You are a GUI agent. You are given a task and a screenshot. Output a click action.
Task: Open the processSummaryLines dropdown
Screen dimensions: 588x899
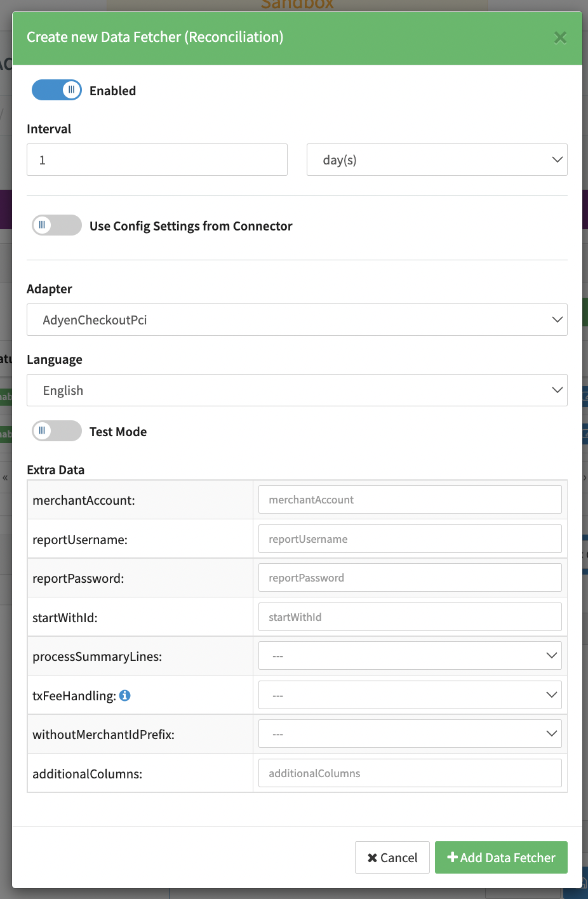pos(410,656)
